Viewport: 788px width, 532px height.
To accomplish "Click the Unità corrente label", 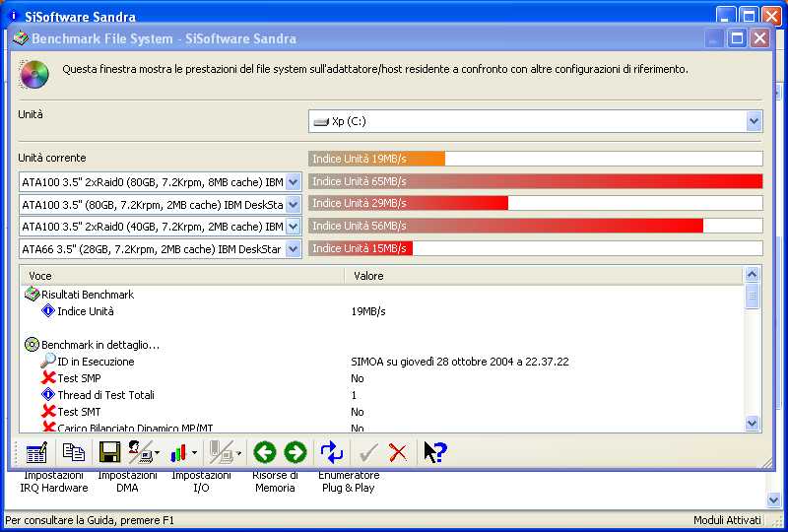I will pos(52,158).
